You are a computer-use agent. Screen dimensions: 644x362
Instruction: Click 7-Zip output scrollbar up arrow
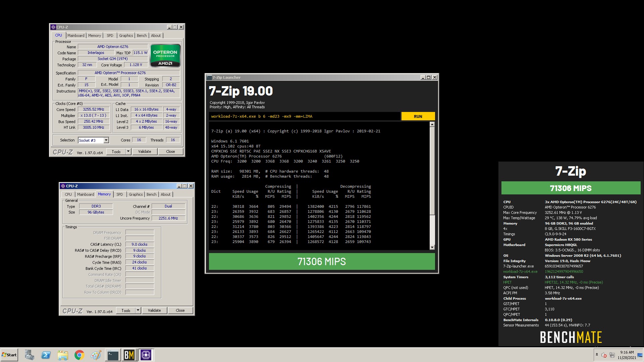pos(432,125)
